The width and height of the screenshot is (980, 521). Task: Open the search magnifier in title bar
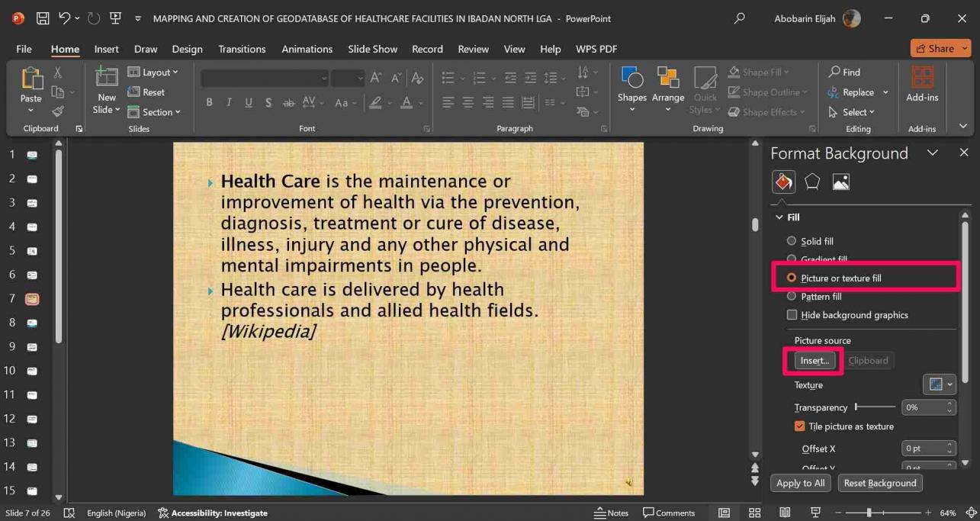pos(739,18)
